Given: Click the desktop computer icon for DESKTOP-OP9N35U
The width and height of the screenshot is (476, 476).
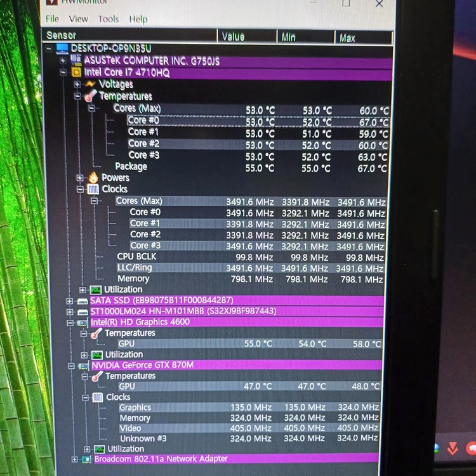Looking at the screenshot, I should (x=62, y=49).
